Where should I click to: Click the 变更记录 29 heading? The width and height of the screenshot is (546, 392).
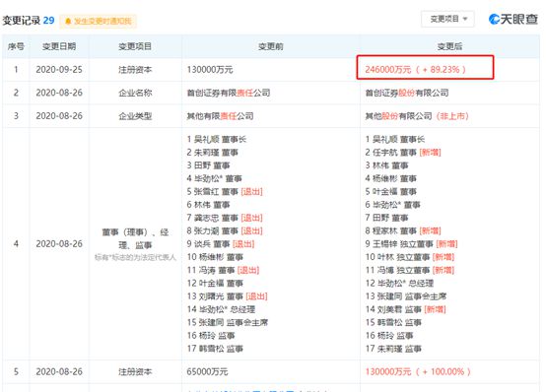tap(29, 21)
